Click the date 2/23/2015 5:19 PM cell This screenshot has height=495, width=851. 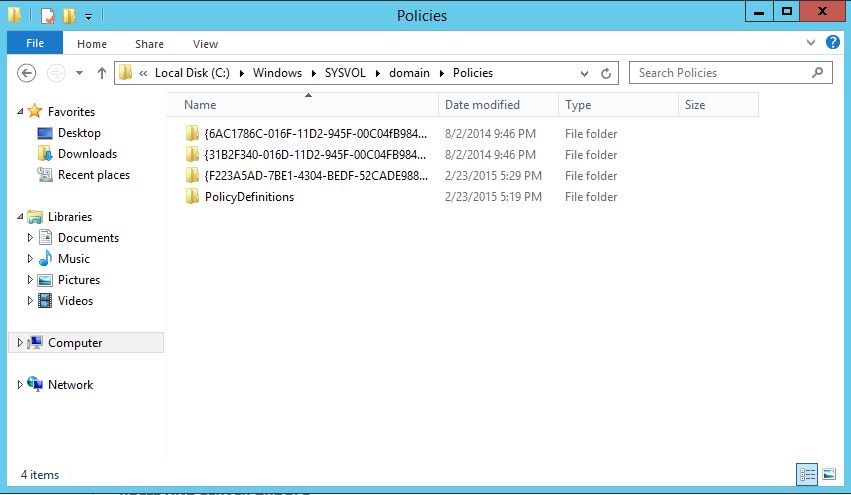493,197
